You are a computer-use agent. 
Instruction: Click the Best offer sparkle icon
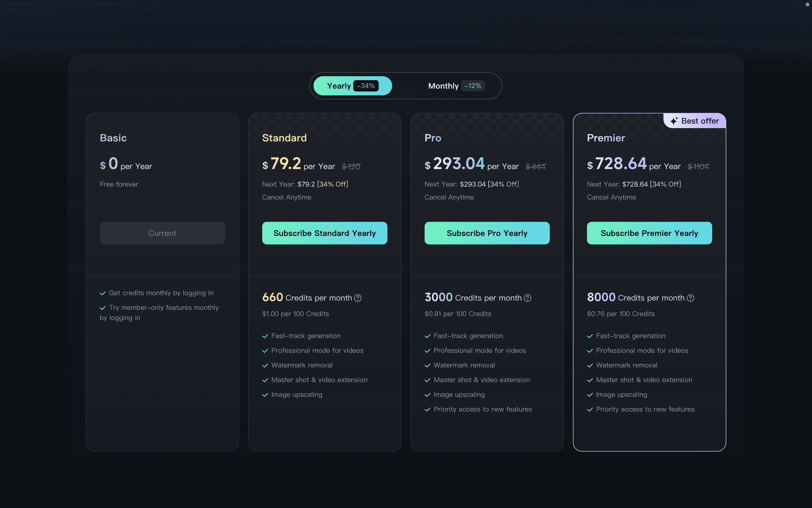pyautogui.click(x=674, y=121)
